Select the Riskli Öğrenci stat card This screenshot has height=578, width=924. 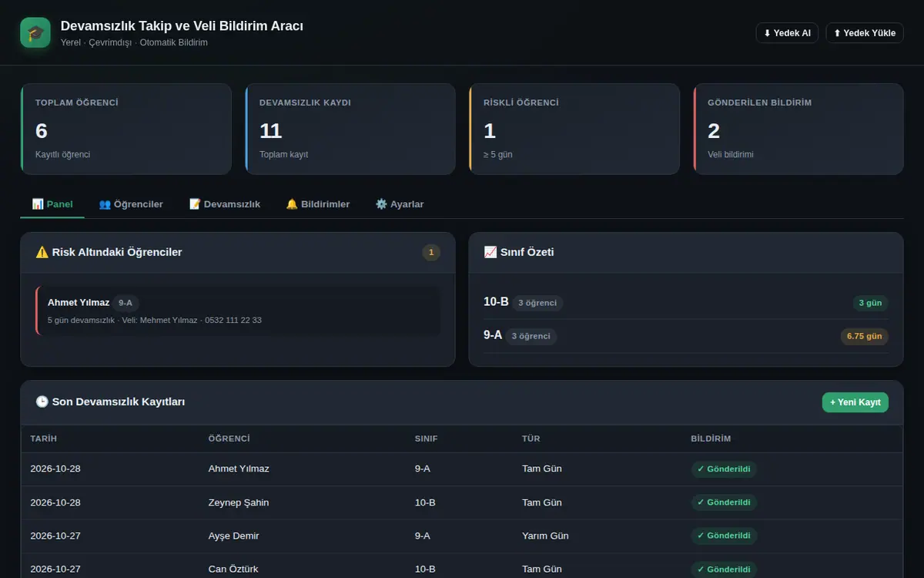574,129
